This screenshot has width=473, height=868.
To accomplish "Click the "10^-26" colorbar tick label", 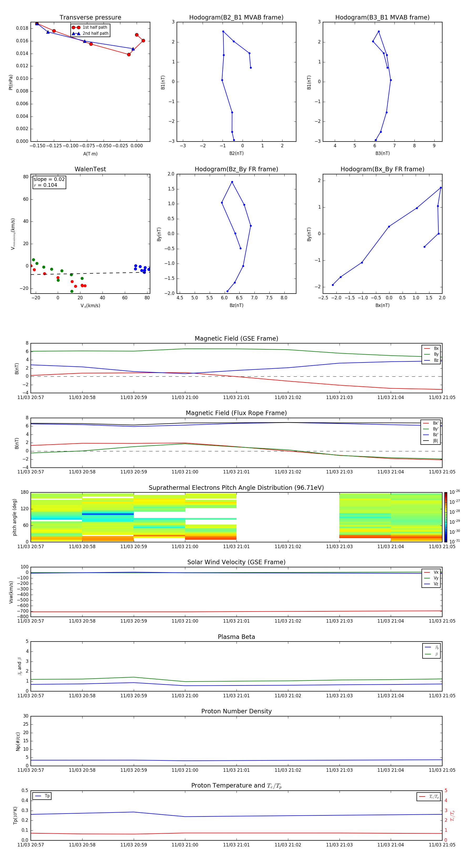I will pyautogui.click(x=455, y=492).
